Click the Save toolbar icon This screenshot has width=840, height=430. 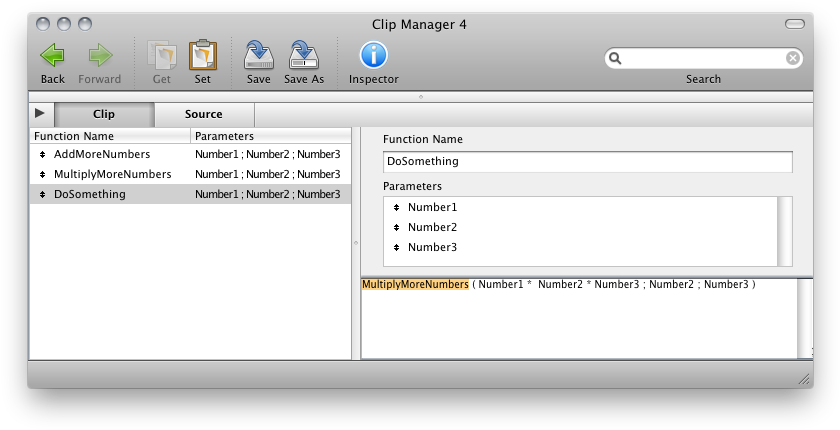pos(258,56)
